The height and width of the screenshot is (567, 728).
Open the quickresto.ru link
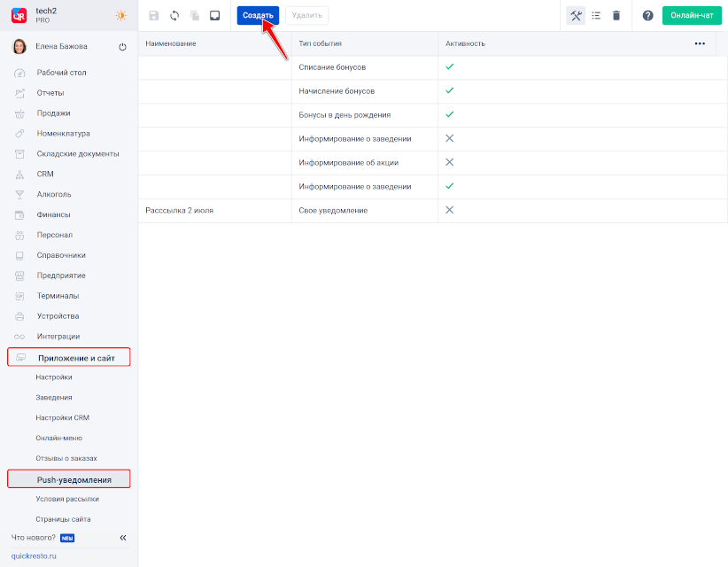pos(34,555)
